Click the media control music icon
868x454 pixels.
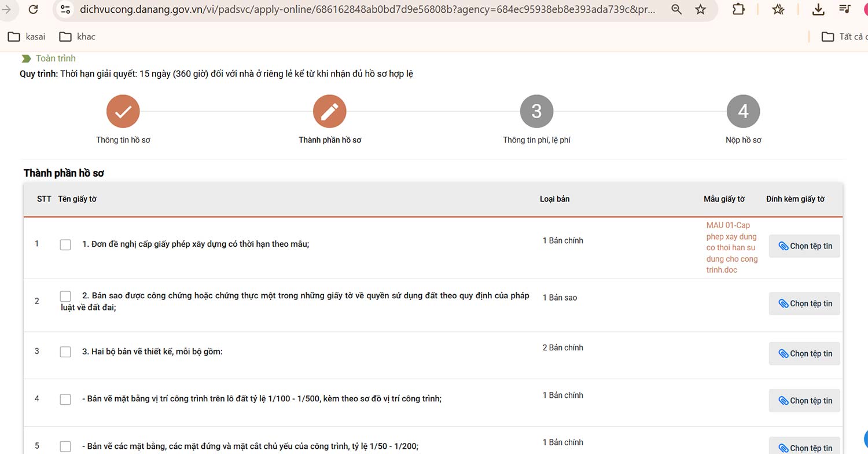[x=845, y=9]
